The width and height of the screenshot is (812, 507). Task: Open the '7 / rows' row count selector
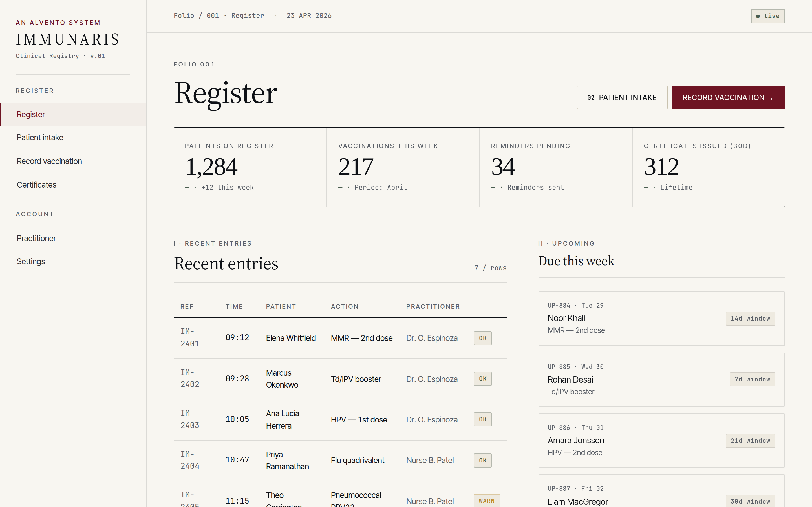point(491,268)
